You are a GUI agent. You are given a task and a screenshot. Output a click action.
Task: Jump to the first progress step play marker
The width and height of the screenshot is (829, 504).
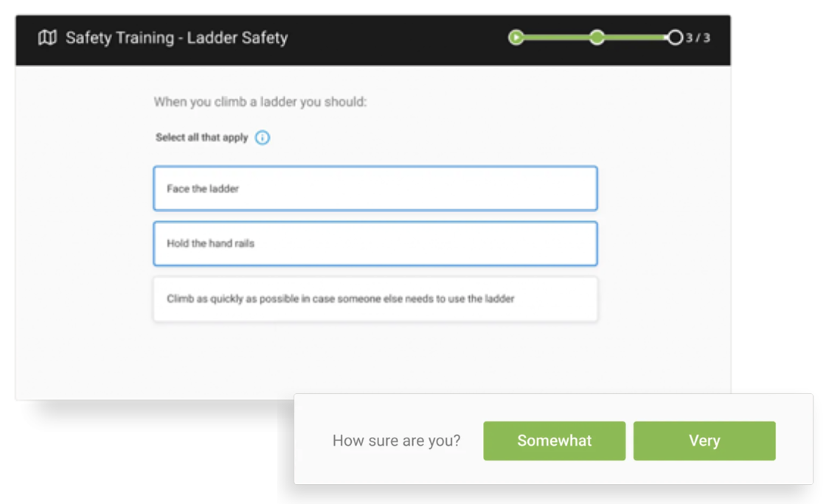pos(516,38)
